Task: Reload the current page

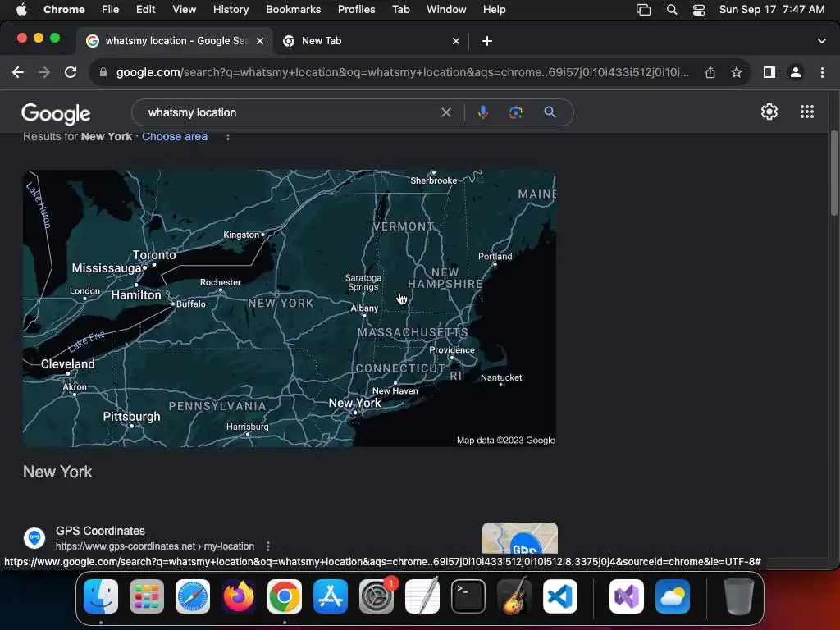Action: click(71, 72)
